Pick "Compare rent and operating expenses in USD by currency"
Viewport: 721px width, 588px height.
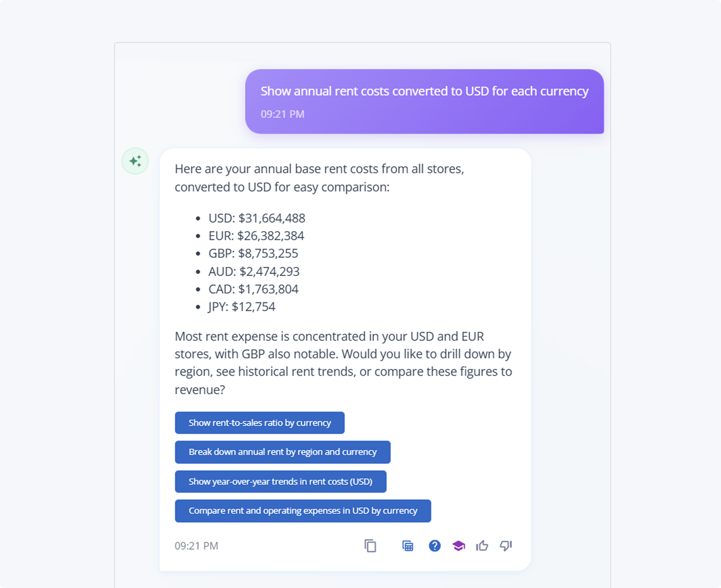(303, 510)
